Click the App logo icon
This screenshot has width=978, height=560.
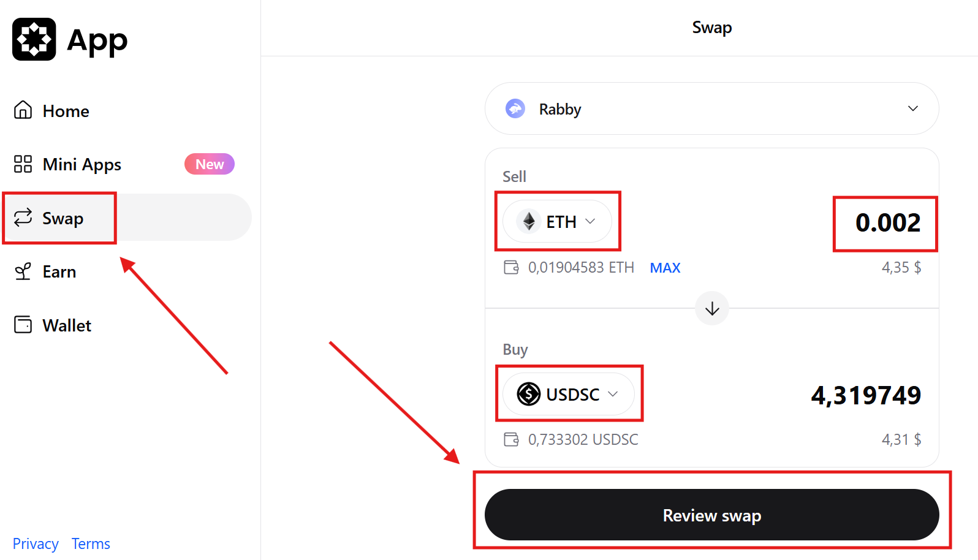pos(34,39)
